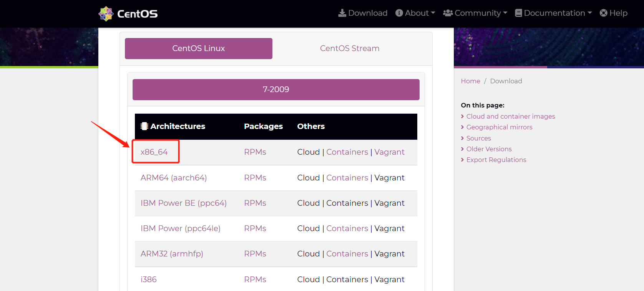
Task: Expand the About dropdown menu
Action: click(415, 13)
